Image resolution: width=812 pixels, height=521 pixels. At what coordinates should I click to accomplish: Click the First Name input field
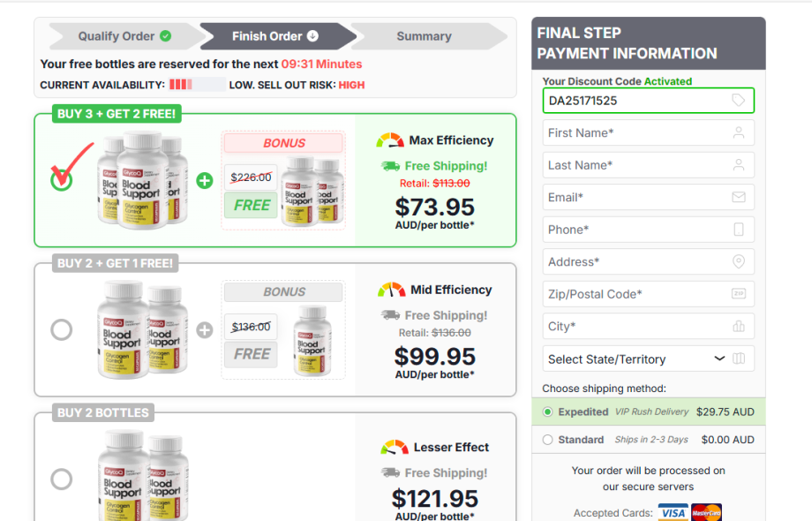[x=649, y=133]
